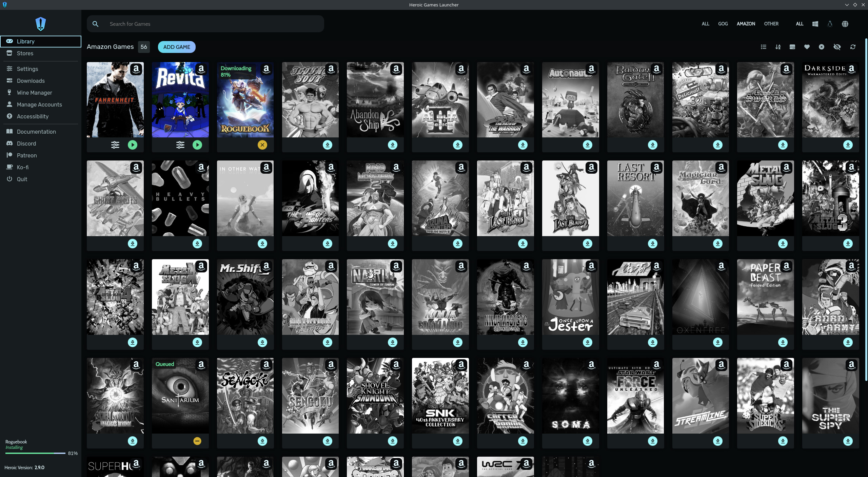868x477 pixels.
Task: Open the Stores menu item
Action: point(25,54)
